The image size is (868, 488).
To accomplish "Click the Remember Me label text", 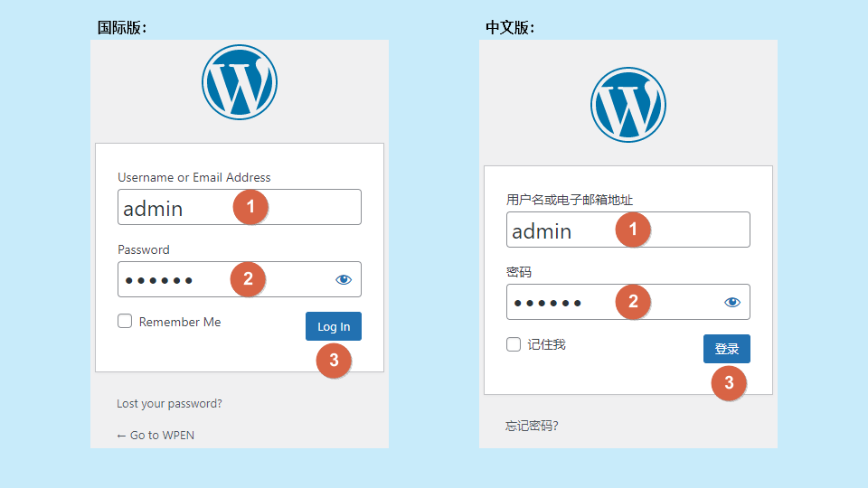I will pyautogui.click(x=180, y=322).
